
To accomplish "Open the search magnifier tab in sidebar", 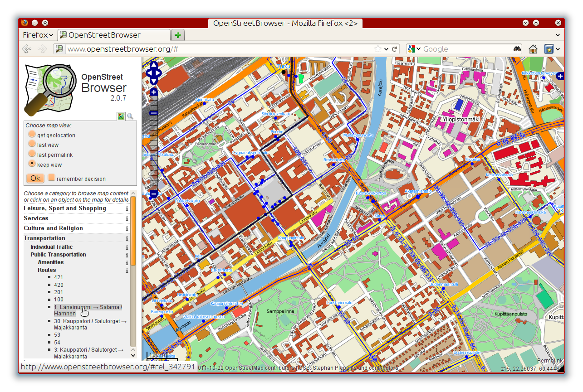I will coord(130,116).
